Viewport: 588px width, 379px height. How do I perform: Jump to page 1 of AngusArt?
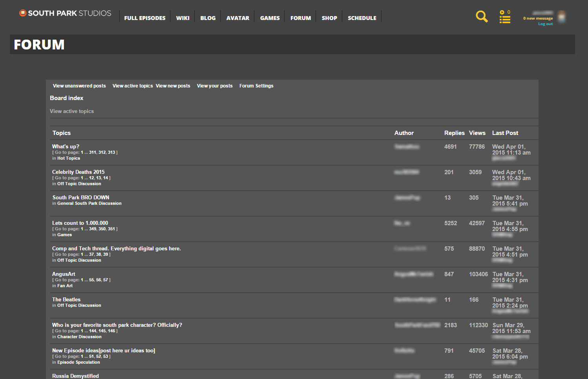click(x=82, y=280)
